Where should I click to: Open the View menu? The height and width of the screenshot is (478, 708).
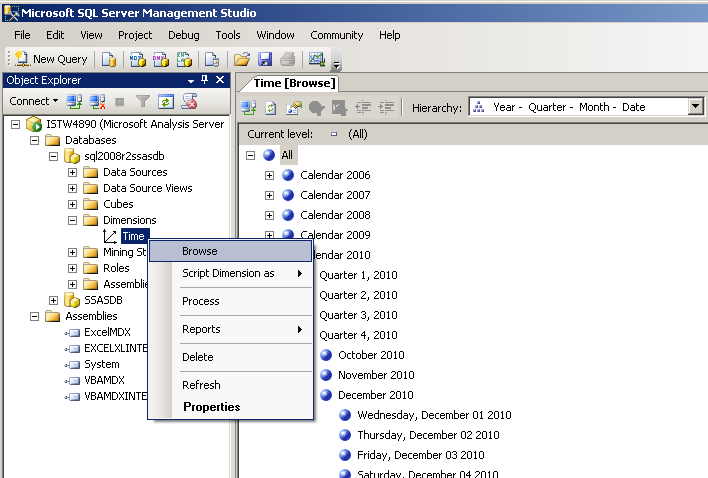coord(91,35)
